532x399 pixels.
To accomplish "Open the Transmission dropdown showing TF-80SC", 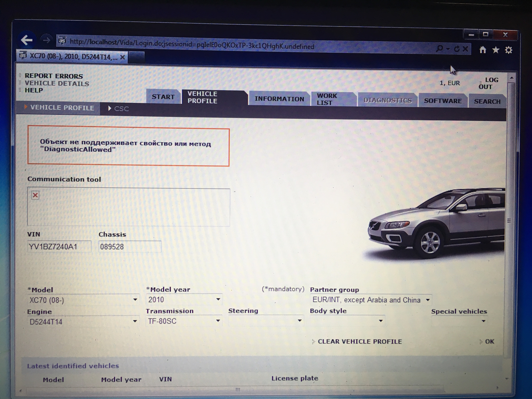I will tap(184, 321).
